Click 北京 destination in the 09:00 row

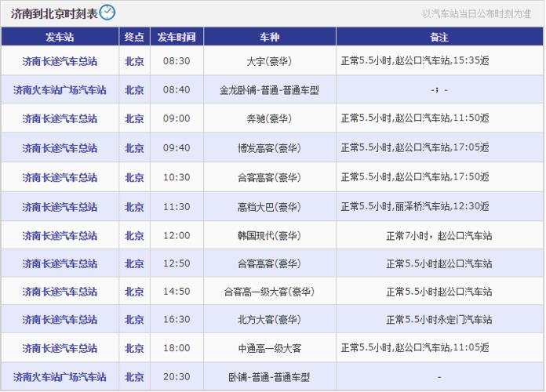[134, 118]
